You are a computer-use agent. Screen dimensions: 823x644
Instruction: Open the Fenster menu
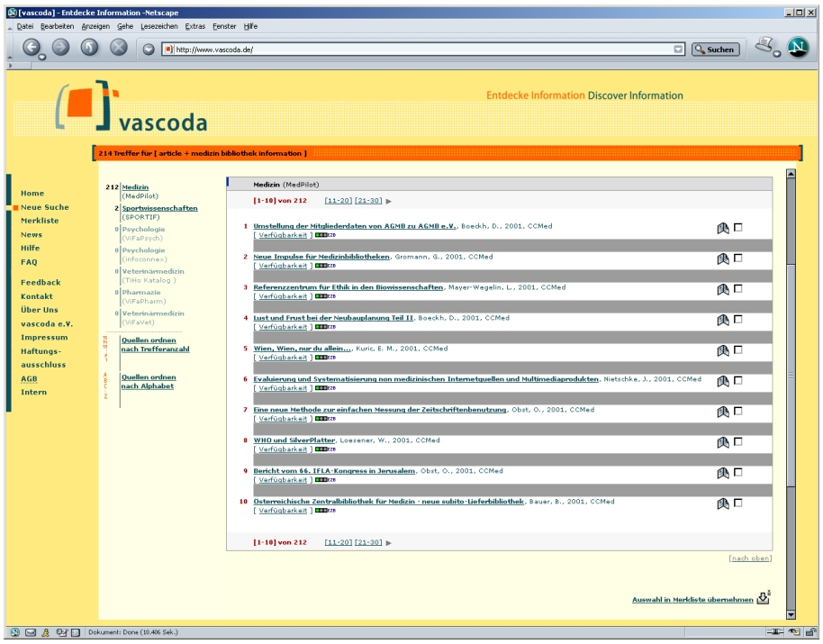pyautogui.click(x=224, y=26)
